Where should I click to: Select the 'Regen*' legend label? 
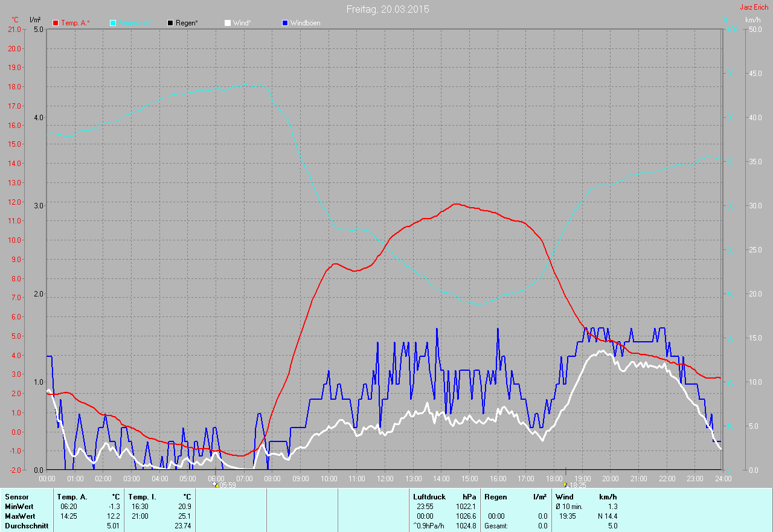187,23
